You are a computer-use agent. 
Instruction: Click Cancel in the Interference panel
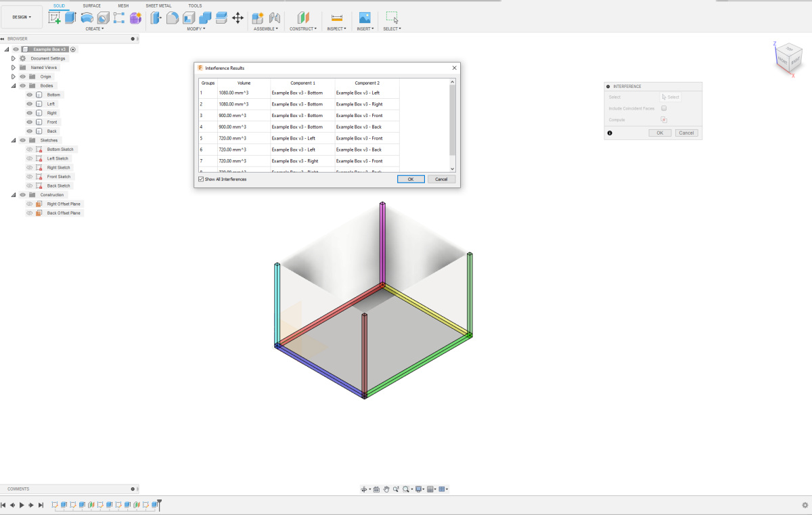[x=686, y=133]
